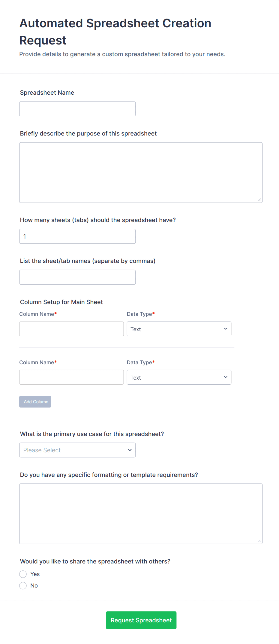Click the formatting textarea resize handle
Viewport: 279px width, 644px height.
tap(259, 541)
